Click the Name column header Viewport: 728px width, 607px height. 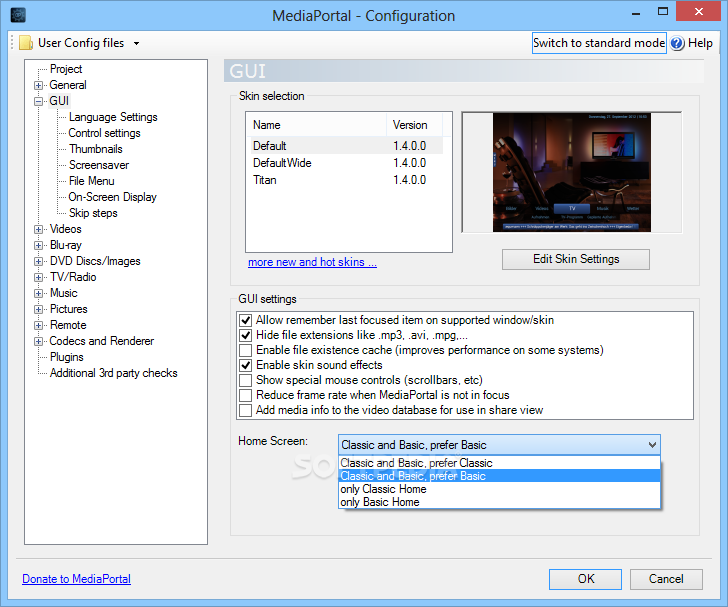(x=318, y=125)
